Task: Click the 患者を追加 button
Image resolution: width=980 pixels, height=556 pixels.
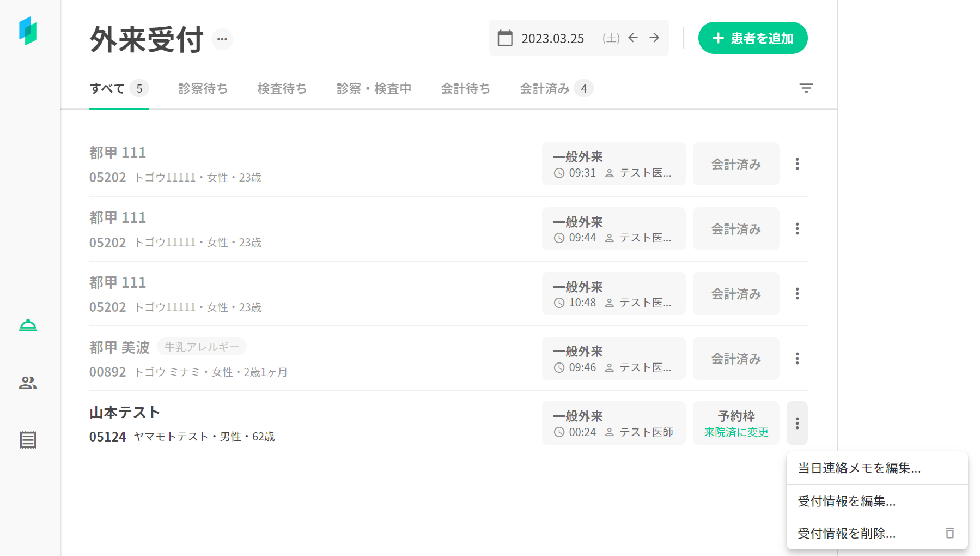Action: (x=752, y=38)
